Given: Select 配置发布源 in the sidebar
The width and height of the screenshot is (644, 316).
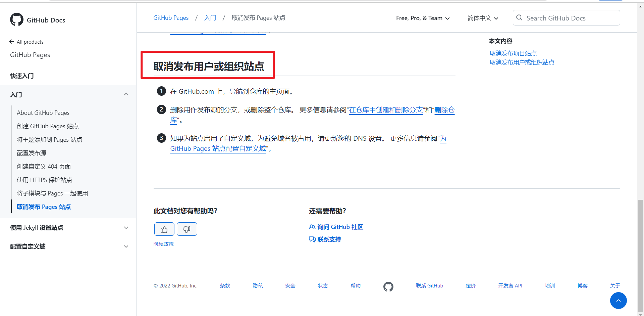Looking at the screenshot, I should (x=32, y=153).
